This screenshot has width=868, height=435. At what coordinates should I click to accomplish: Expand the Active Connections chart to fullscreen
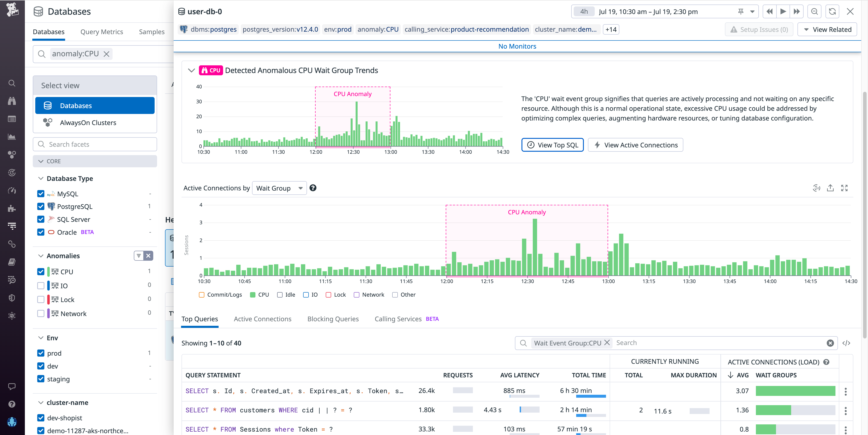(x=845, y=188)
